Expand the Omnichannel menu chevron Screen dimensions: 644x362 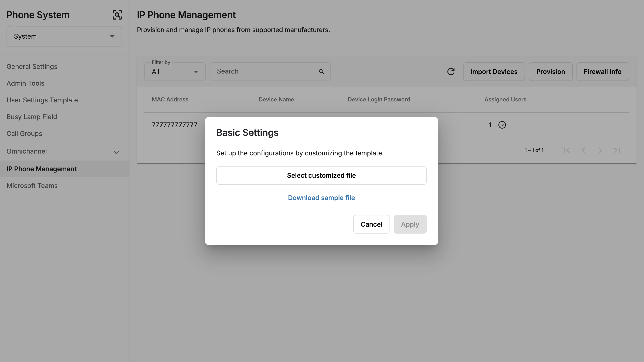(x=116, y=152)
